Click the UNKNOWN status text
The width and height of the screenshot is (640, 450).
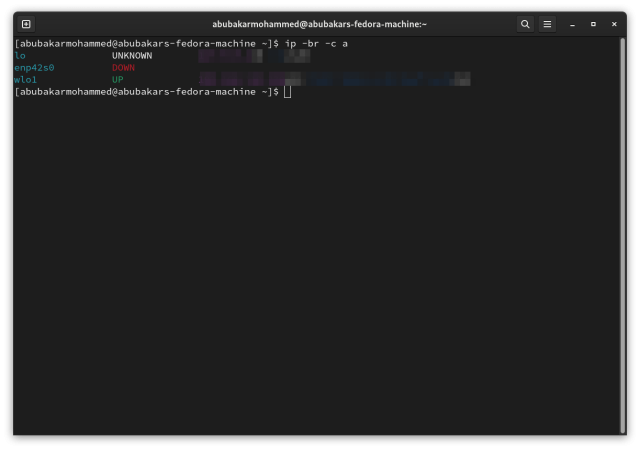132,56
